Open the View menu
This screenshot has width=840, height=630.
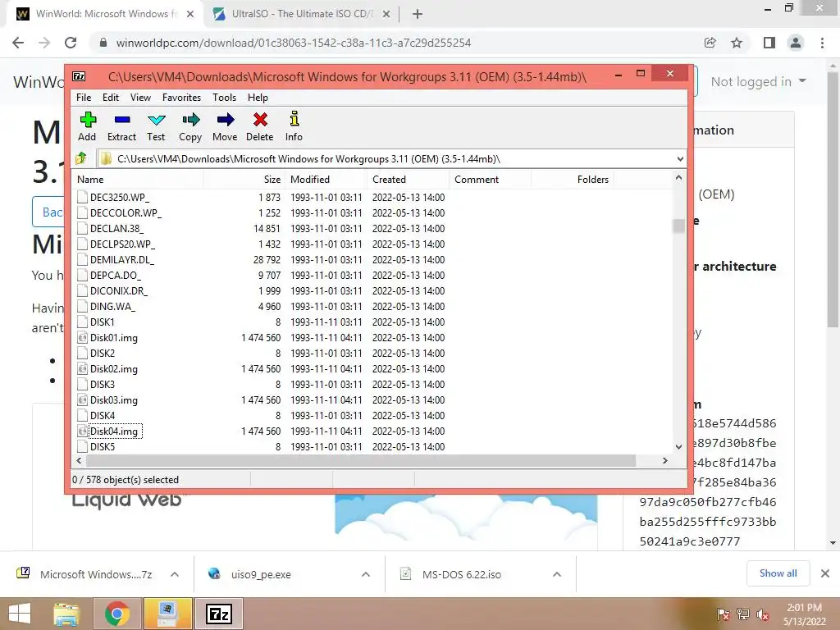(x=140, y=98)
